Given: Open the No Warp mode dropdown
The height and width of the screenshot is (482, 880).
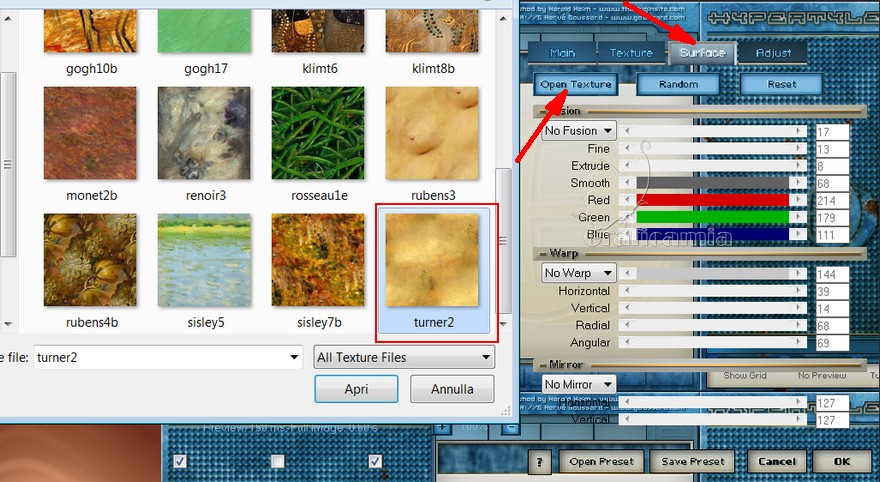Looking at the screenshot, I should (579, 273).
